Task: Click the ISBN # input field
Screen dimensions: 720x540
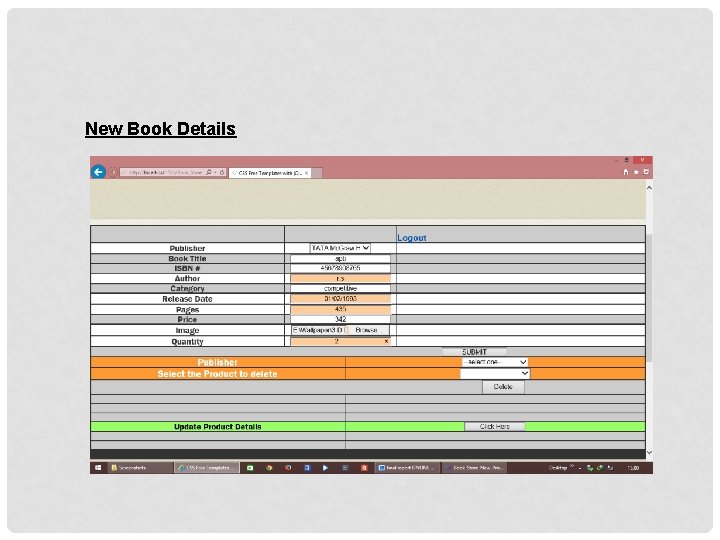Action: coord(340,268)
